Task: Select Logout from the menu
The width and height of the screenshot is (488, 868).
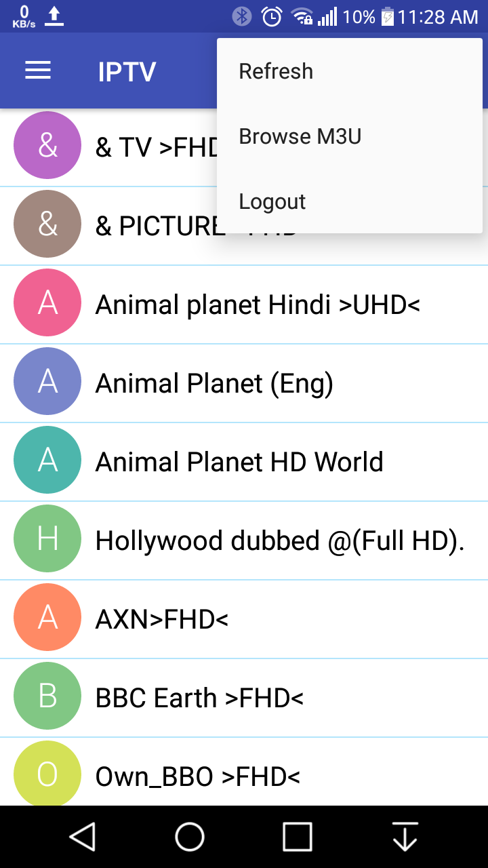Action: click(350, 201)
